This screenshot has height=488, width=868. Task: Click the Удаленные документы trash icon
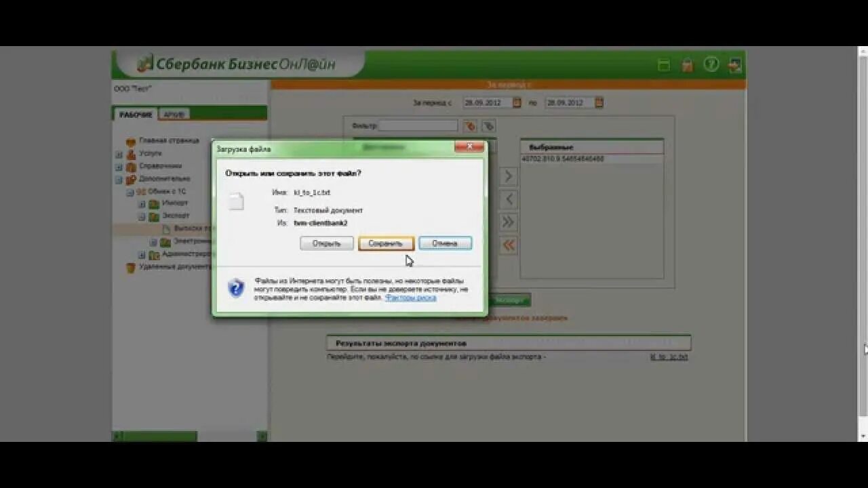[131, 268]
